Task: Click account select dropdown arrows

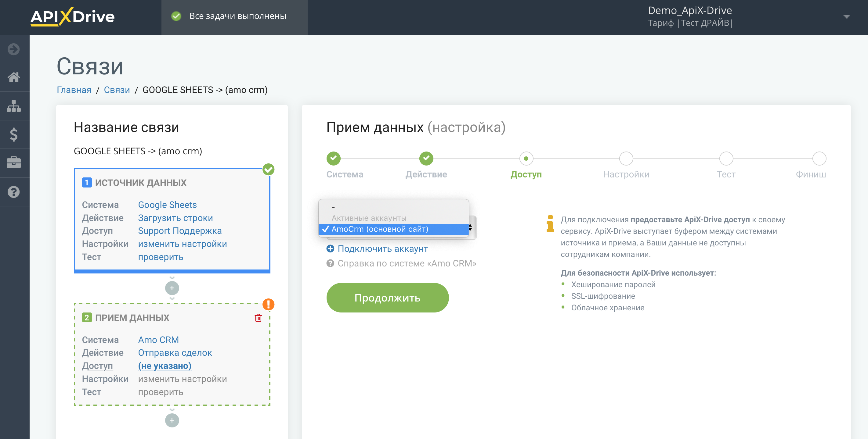Action: click(470, 228)
